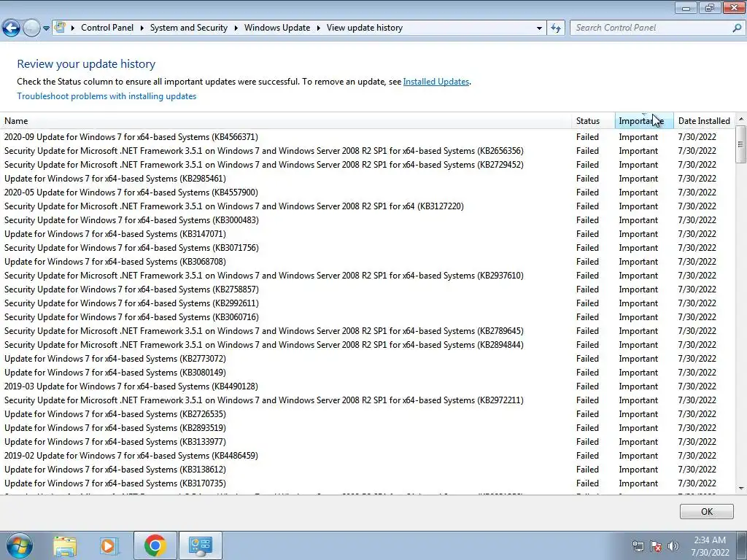Select the Control Panel taskbar button

click(x=200, y=545)
